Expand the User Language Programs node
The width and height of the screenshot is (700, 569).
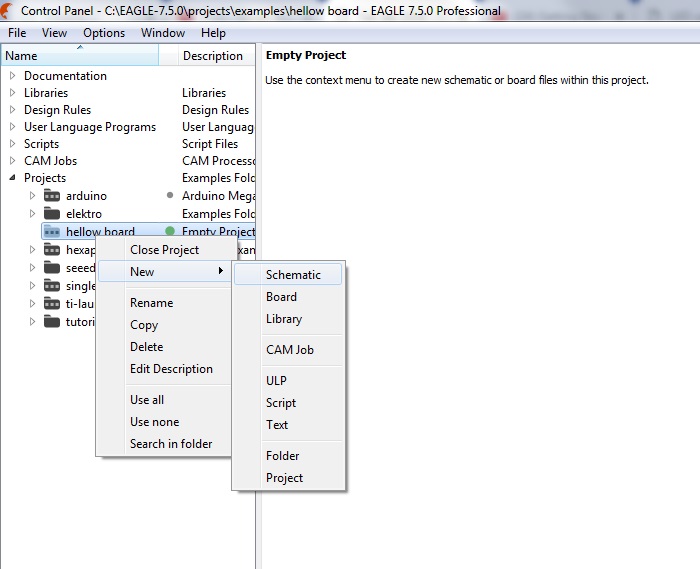(12, 127)
